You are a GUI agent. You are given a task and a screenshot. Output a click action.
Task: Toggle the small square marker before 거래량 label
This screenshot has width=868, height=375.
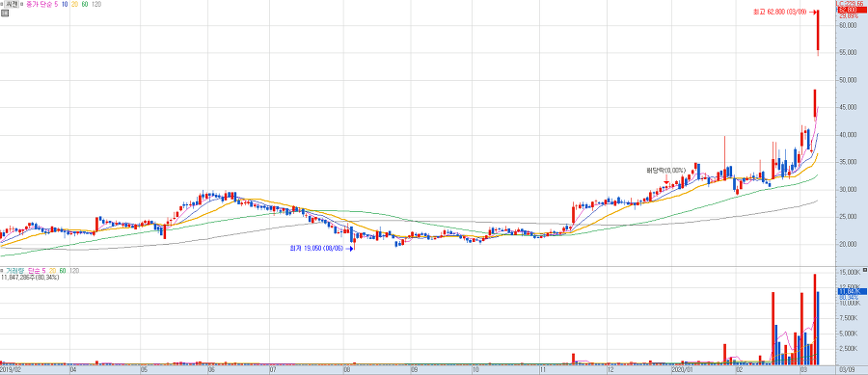(2, 271)
